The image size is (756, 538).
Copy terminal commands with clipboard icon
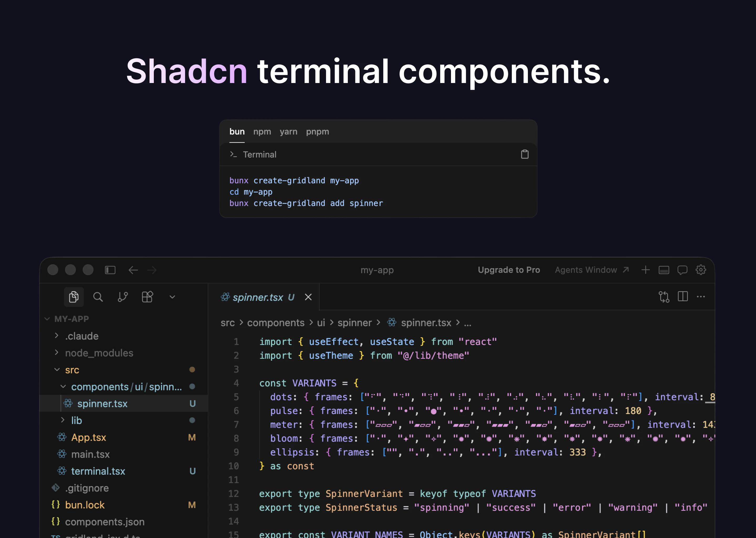coord(525,154)
